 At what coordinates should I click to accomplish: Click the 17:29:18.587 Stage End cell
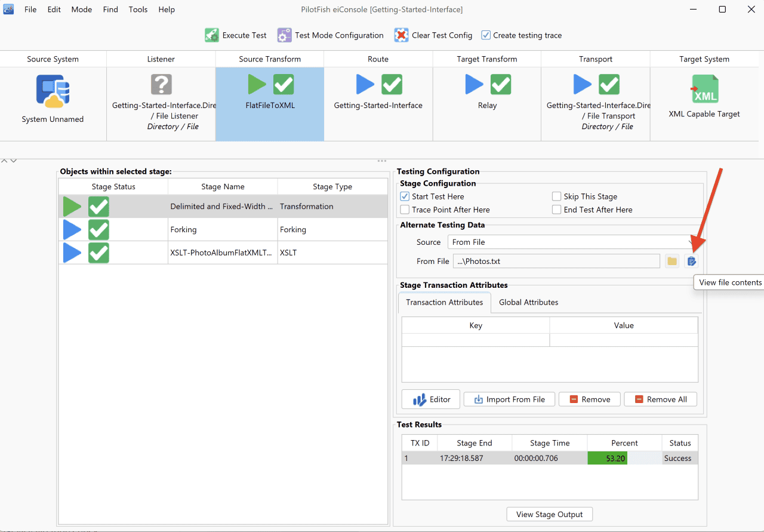coord(475,459)
